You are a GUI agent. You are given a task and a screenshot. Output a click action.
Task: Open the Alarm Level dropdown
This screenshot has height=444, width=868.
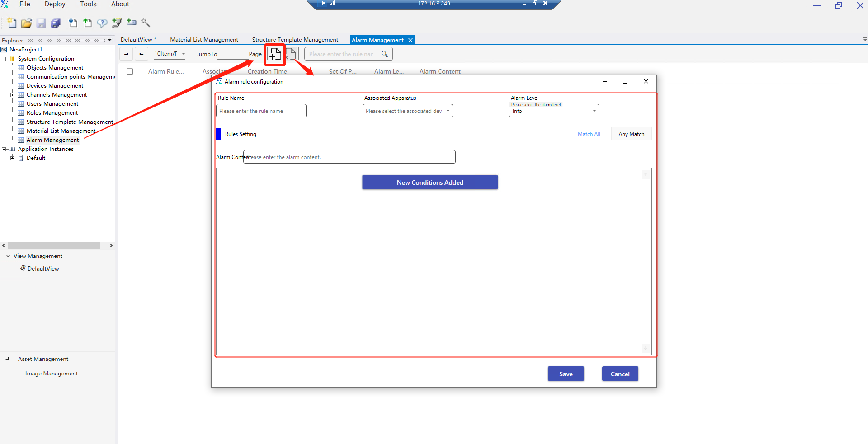pyautogui.click(x=554, y=111)
